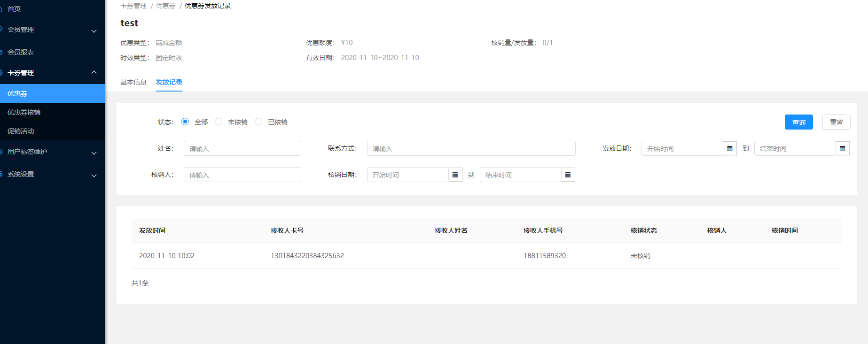Click 发放时间 column header
The height and width of the screenshot is (344, 868).
[x=152, y=230]
